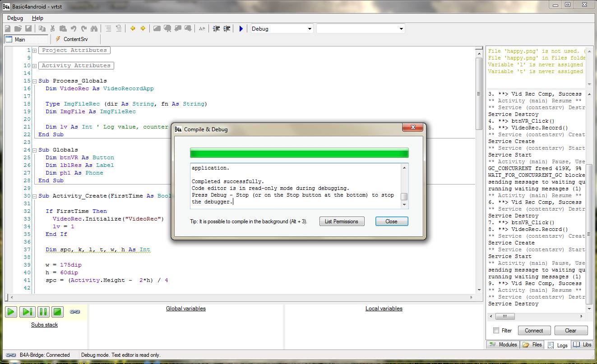Click the New file toolbar icon
Image resolution: width=597 pixels, height=364 pixels.
click(x=8, y=28)
